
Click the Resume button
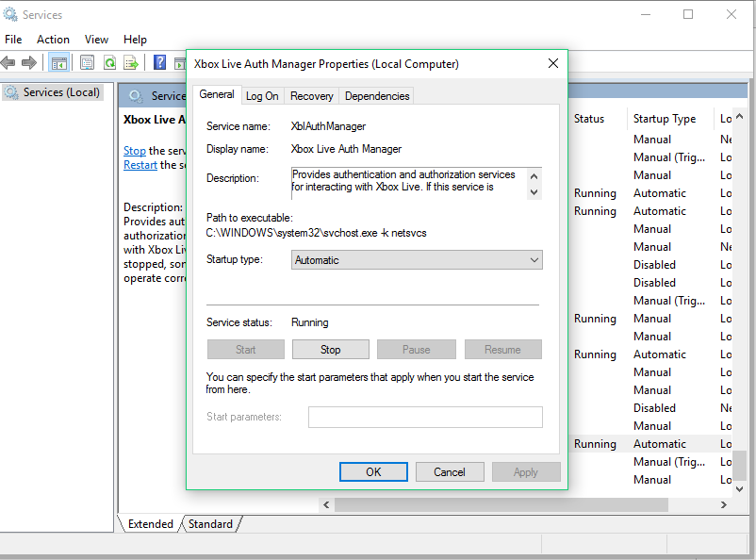click(x=502, y=350)
